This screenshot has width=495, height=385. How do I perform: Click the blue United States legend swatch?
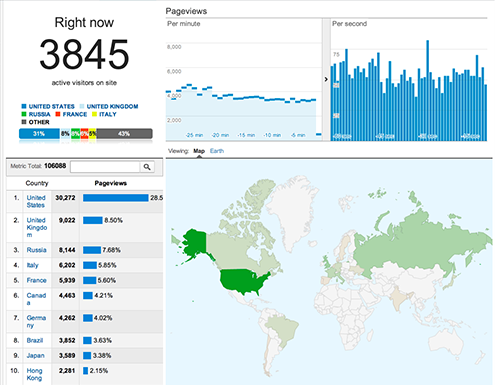pyautogui.click(x=24, y=106)
